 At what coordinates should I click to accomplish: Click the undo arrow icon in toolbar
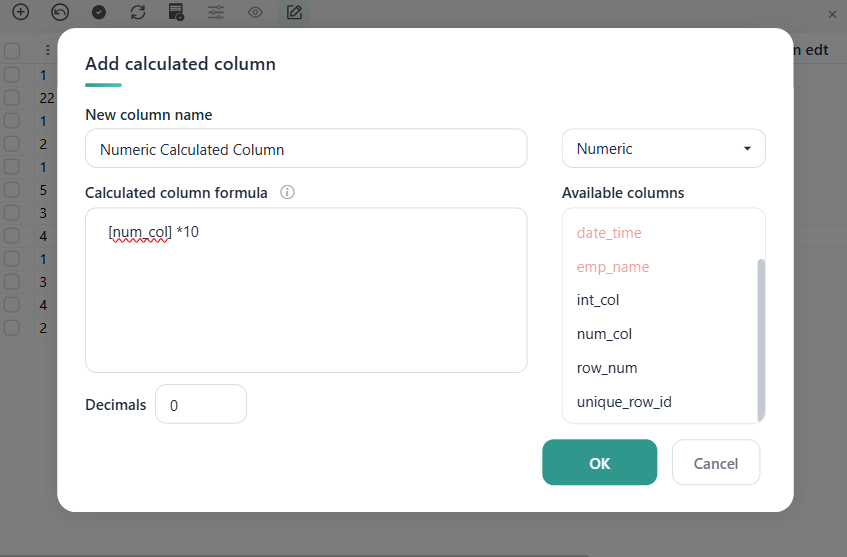60,12
